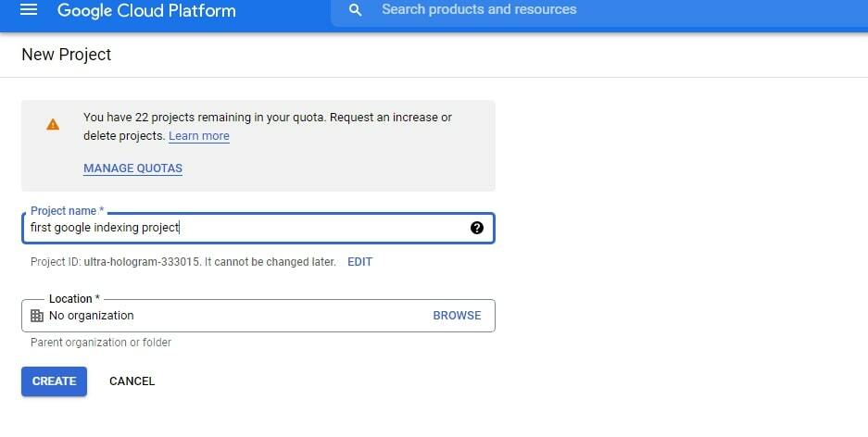Image resolution: width=868 pixels, height=437 pixels.
Task: Click the '22 projects remaining' quota message
Action: click(x=268, y=127)
